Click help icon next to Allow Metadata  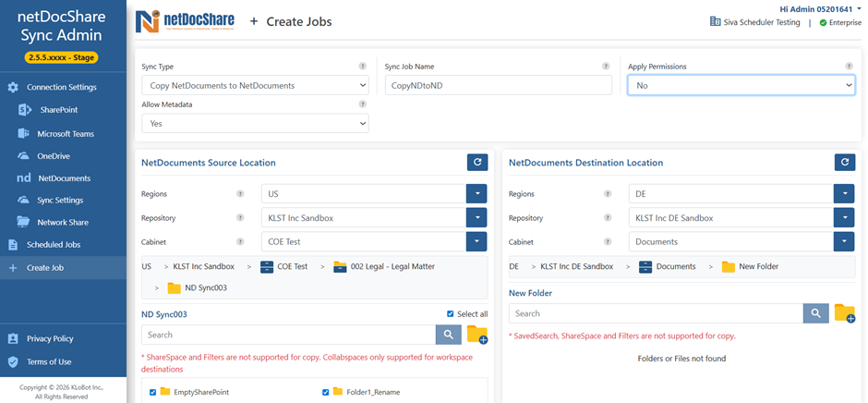(363, 104)
